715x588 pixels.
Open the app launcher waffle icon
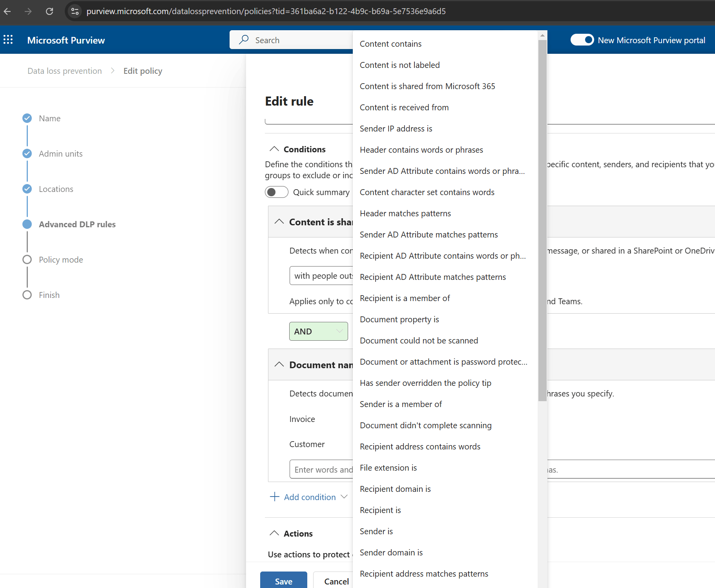[8, 40]
